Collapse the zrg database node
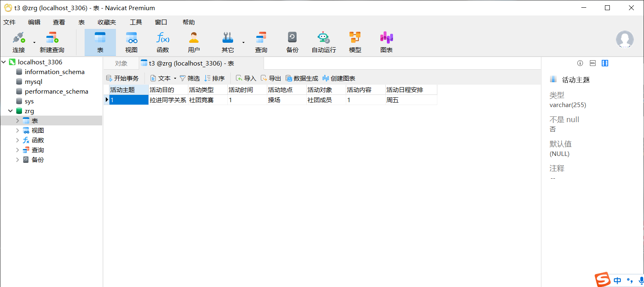This screenshot has width=644, height=287. coord(10,111)
